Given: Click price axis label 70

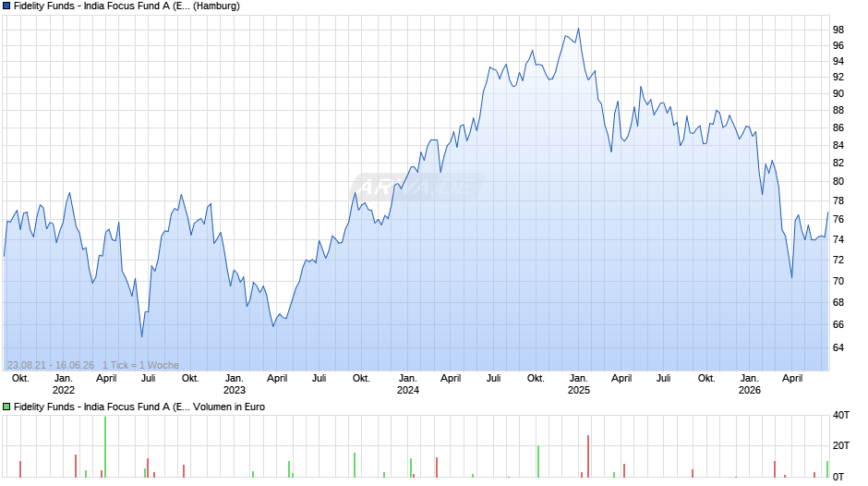Looking at the screenshot, I should click(x=838, y=281).
